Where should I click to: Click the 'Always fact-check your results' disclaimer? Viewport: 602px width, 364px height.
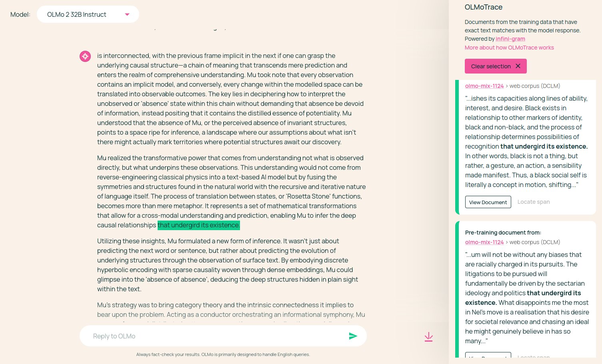[223, 354]
